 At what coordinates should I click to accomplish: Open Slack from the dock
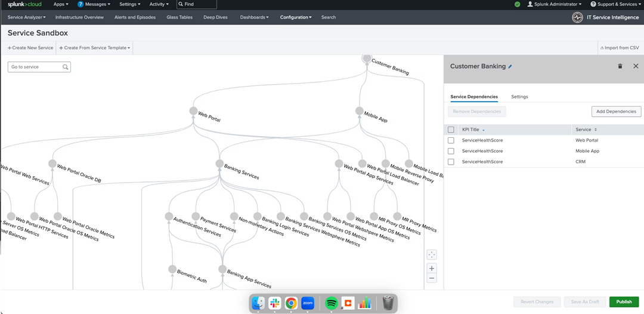pos(275,303)
